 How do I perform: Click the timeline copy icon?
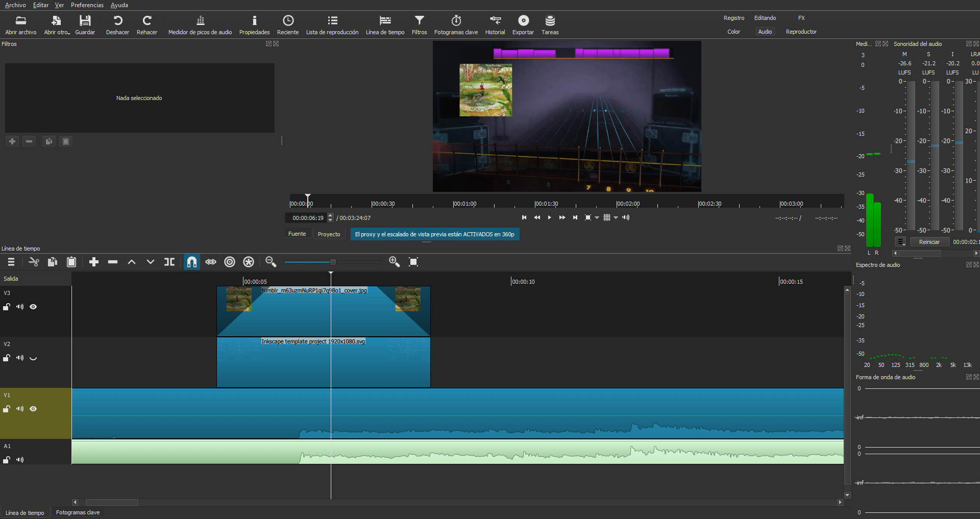pos(53,262)
